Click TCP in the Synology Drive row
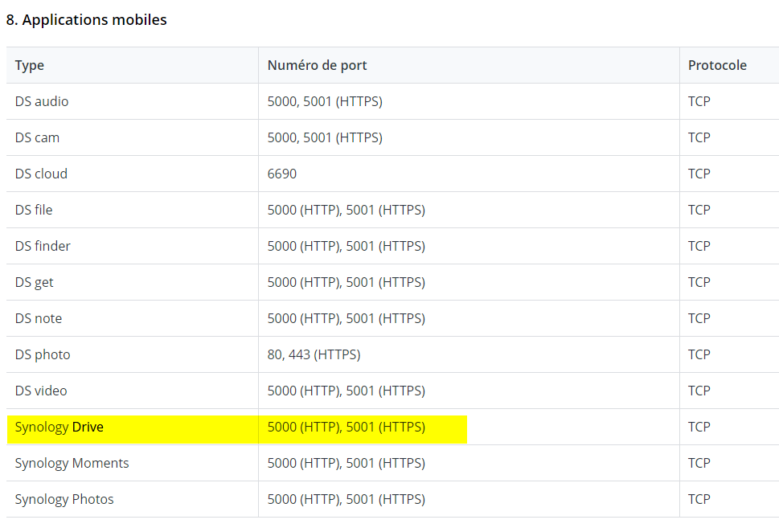The height and width of the screenshot is (532, 779). [x=699, y=428]
